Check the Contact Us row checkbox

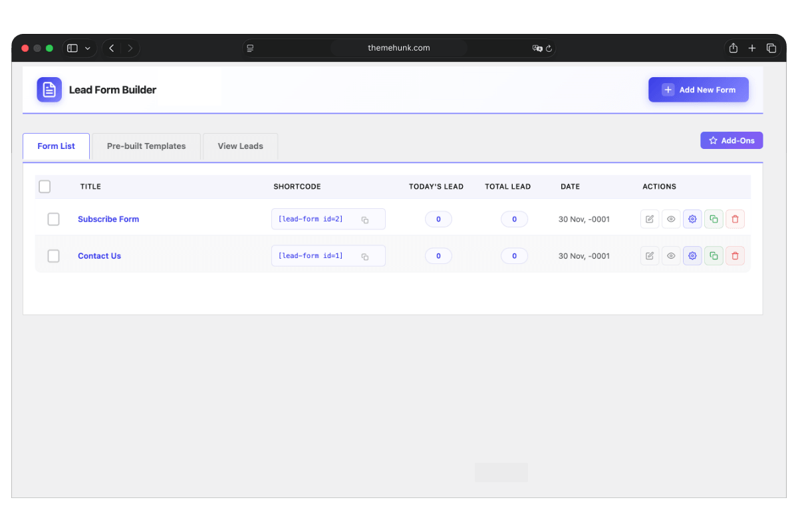54,256
